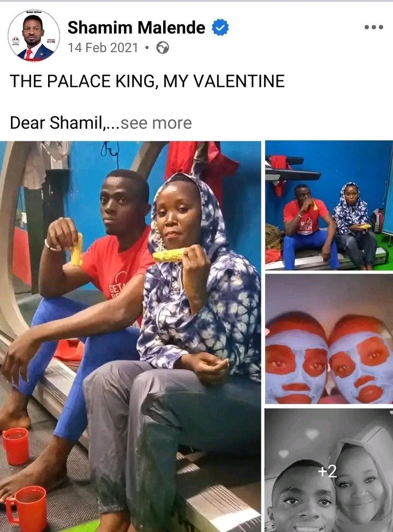Click the woman's roasted maize in main photo

(x=169, y=255)
